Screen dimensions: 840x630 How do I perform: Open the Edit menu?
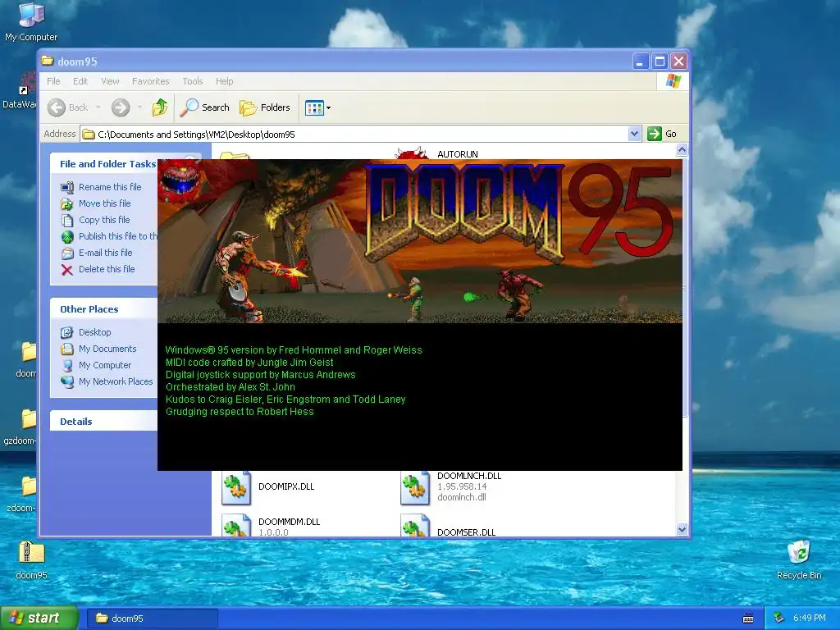tap(80, 81)
